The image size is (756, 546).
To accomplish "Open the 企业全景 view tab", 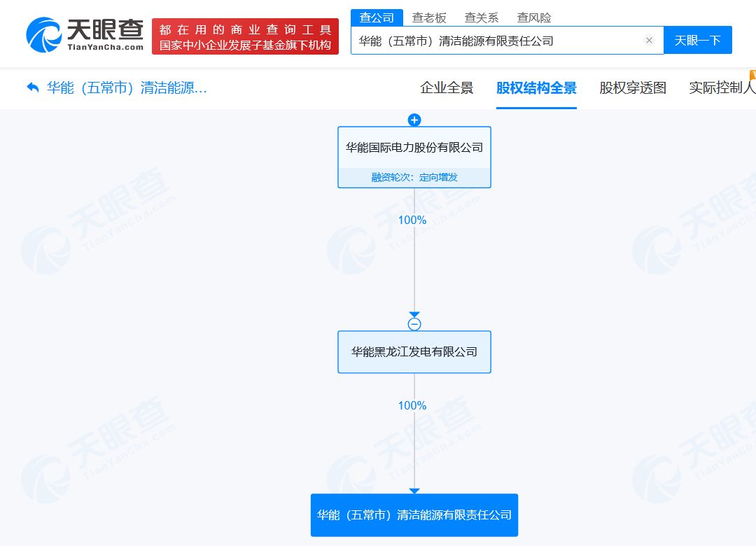I will pyautogui.click(x=447, y=87).
